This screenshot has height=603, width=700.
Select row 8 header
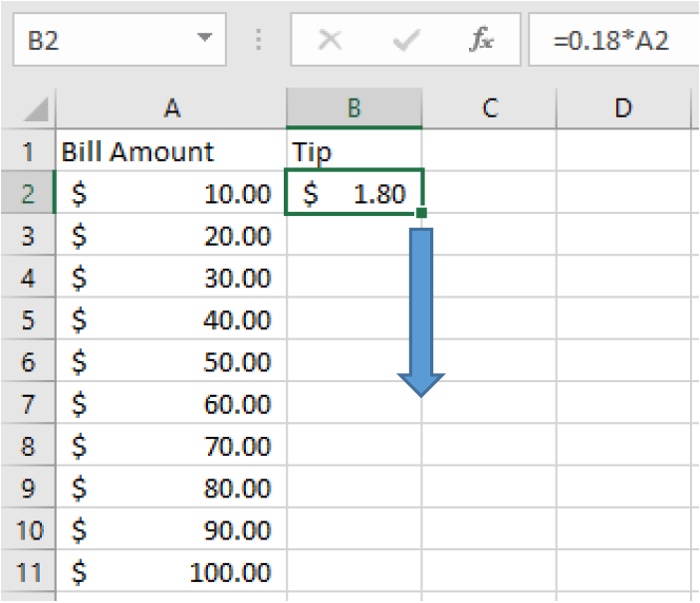[x=28, y=445]
